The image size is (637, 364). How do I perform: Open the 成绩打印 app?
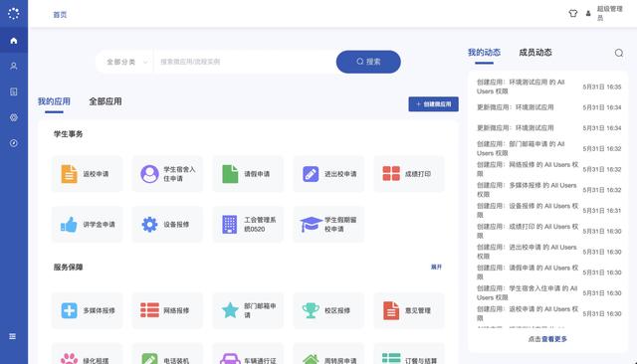(x=409, y=174)
